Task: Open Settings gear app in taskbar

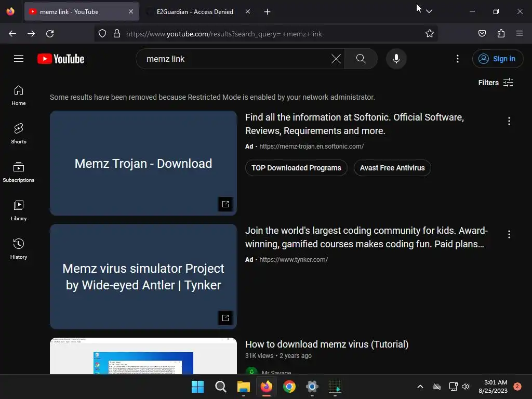Action: pyautogui.click(x=312, y=387)
